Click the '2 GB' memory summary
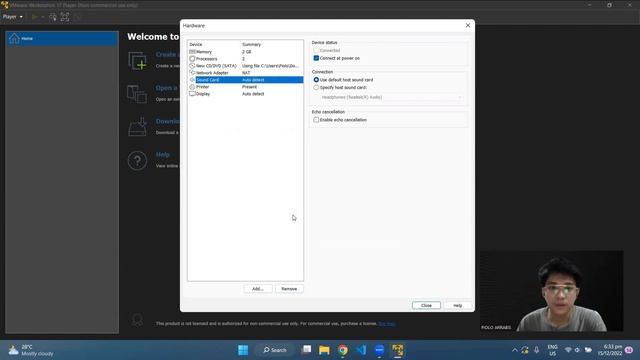Image resolution: width=640 pixels, height=360 pixels. pyautogui.click(x=247, y=52)
